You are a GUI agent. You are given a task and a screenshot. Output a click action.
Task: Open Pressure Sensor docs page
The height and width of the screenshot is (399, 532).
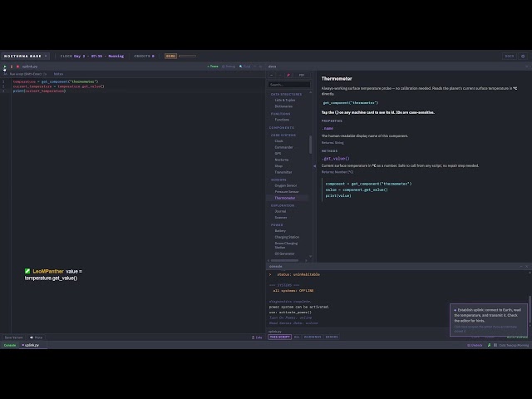[287, 192]
